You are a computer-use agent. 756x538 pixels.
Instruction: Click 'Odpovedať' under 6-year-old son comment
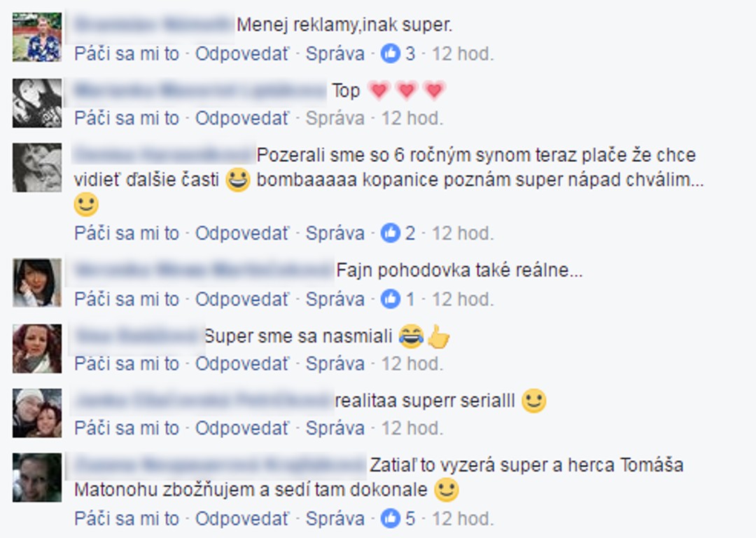(x=241, y=233)
